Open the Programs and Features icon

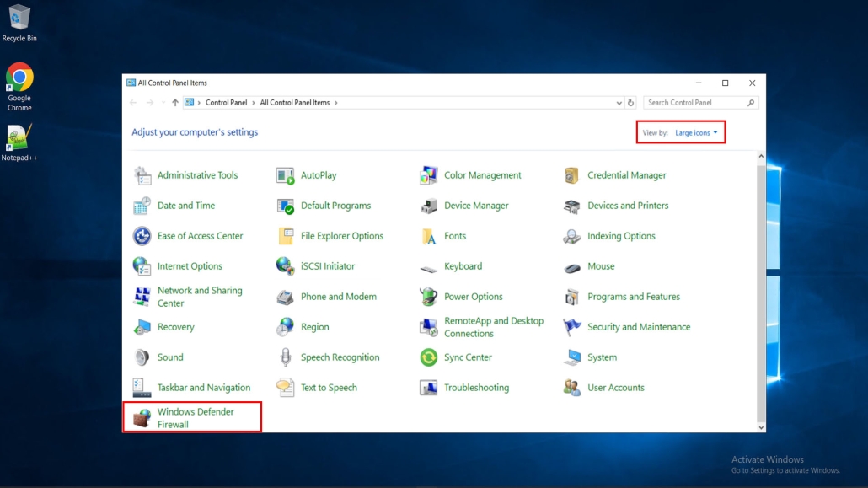tap(572, 297)
